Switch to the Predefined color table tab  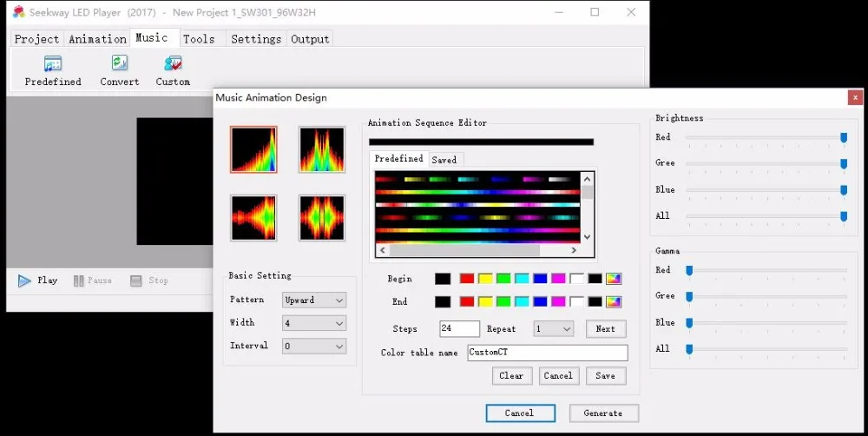pyautogui.click(x=398, y=158)
